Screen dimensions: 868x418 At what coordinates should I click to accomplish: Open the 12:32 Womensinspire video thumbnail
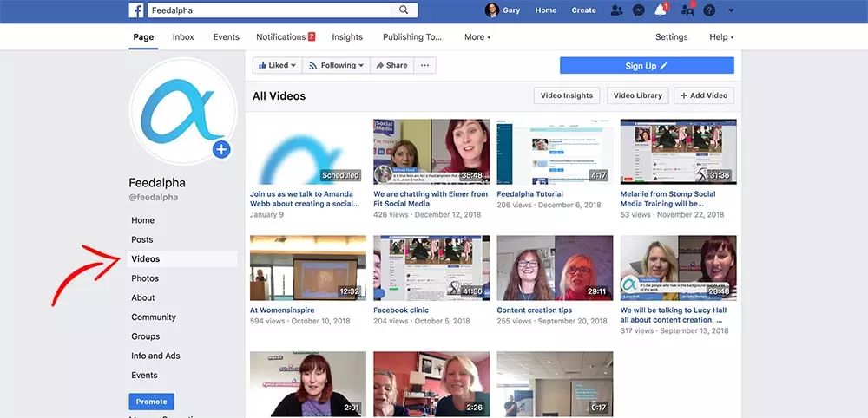(x=308, y=268)
